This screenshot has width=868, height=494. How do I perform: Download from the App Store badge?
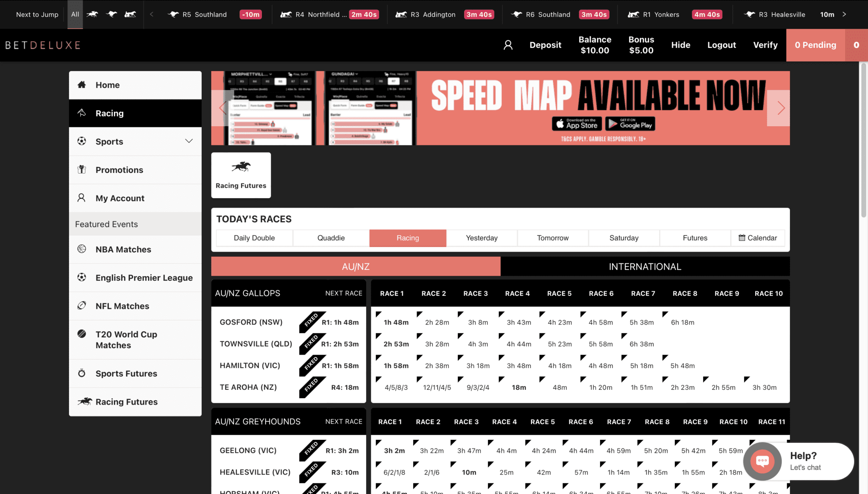tap(577, 124)
